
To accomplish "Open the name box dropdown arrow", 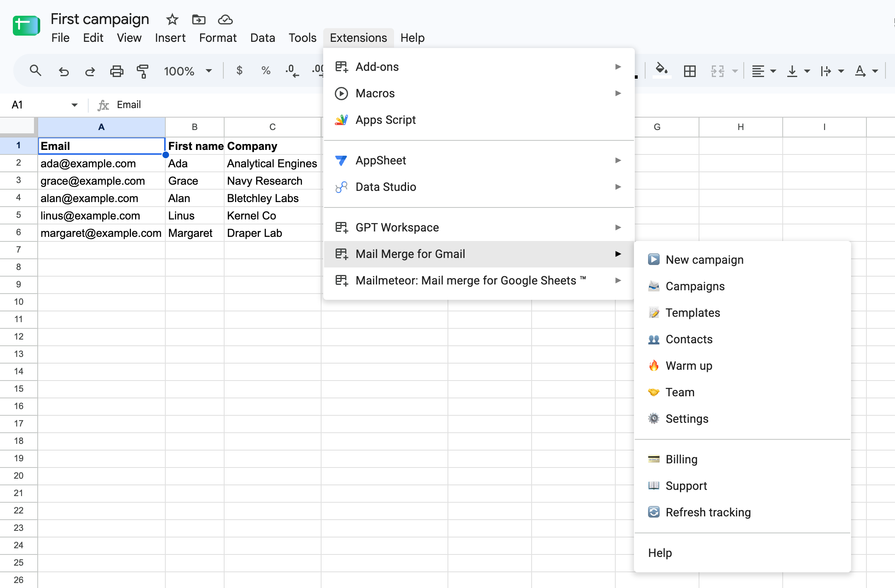I will click(75, 105).
